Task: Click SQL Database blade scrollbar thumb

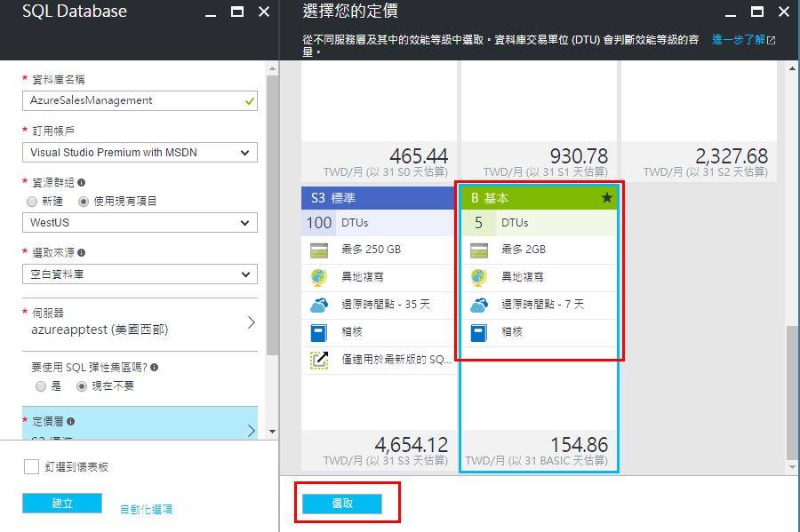Action: pos(273,215)
